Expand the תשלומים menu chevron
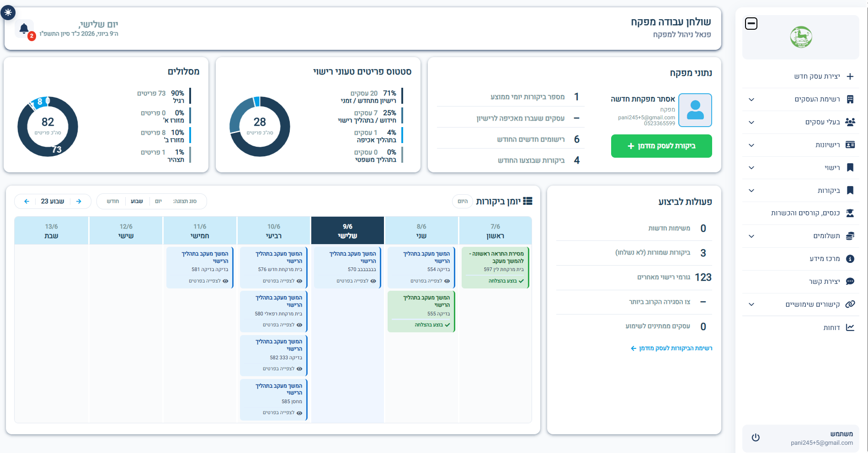Screen dimensions: 868x453 pos(751,236)
